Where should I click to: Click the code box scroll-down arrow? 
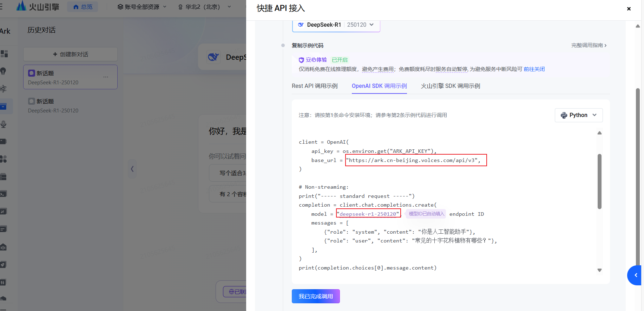(x=599, y=270)
